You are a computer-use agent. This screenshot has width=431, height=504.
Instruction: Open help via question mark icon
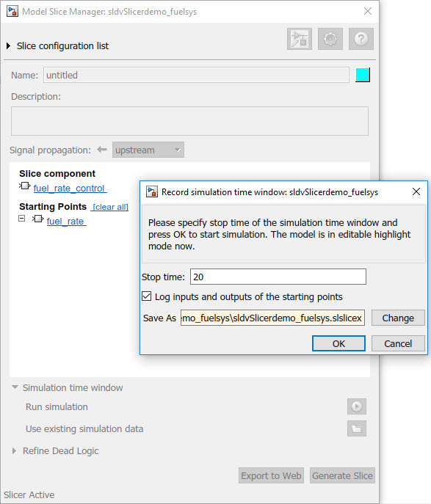tap(361, 39)
